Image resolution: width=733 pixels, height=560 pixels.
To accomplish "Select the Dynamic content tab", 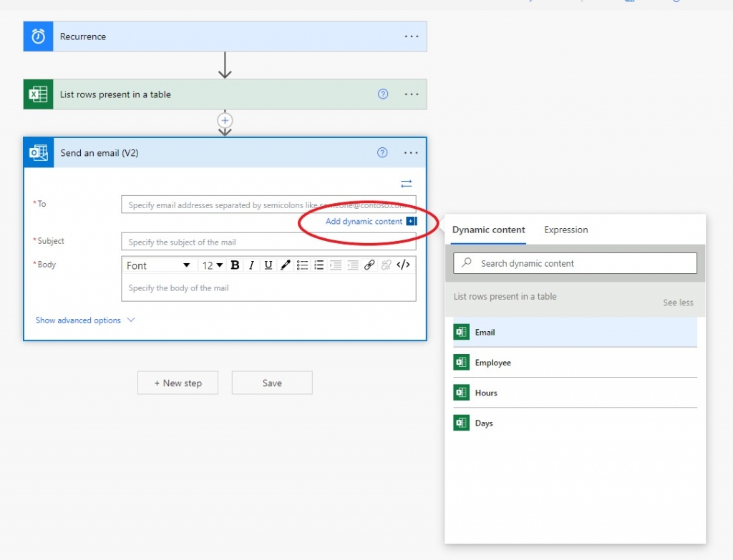I will 489,230.
